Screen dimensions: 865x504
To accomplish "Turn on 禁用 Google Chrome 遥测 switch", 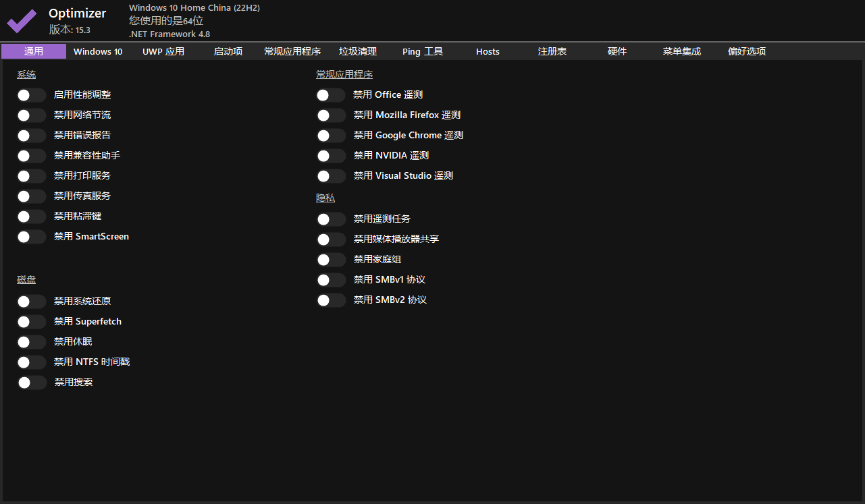I will pyautogui.click(x=331, y=136).
